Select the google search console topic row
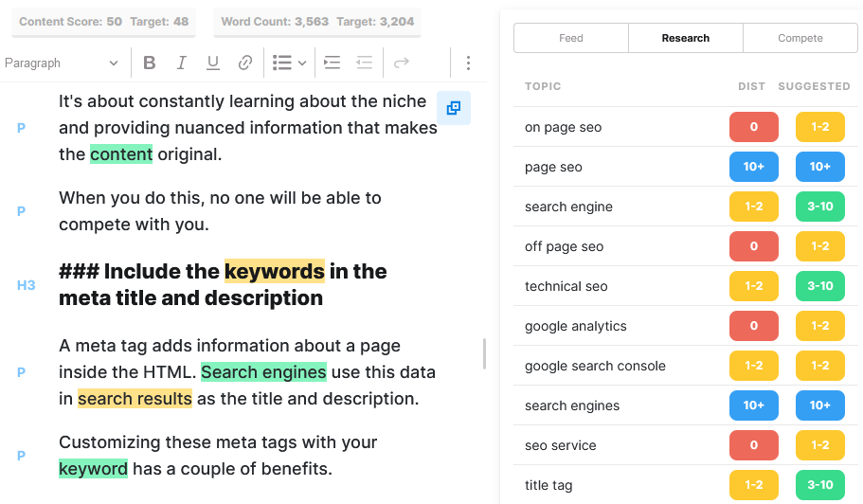This screenshot has height=504, width=863. tap(595, 366)
